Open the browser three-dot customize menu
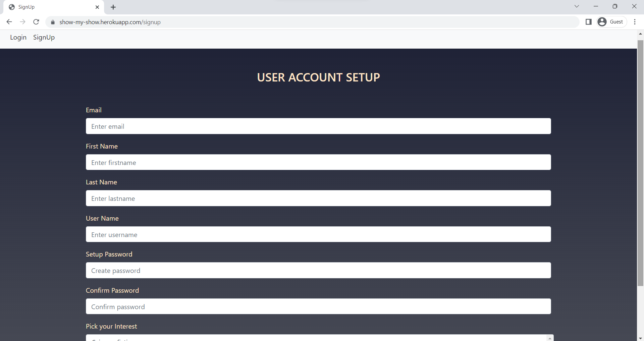Viewport: 644px width, 341px height. point(635,22)
